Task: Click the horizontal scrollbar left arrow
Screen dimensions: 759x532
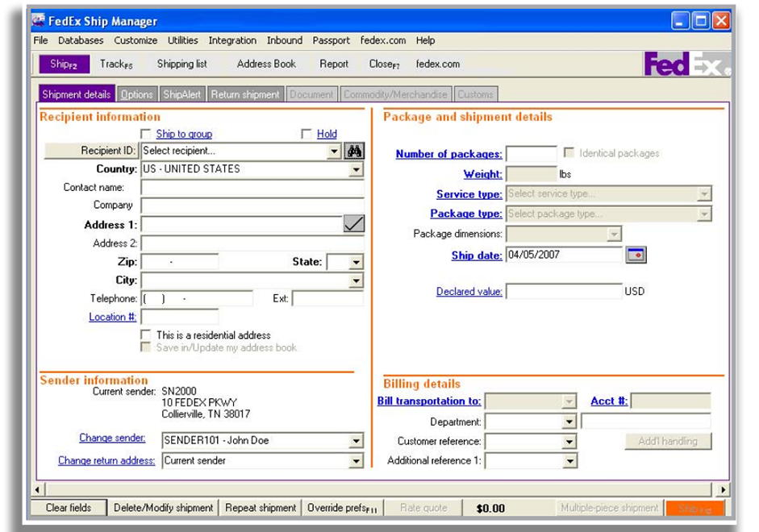Action: click(36, 489)
